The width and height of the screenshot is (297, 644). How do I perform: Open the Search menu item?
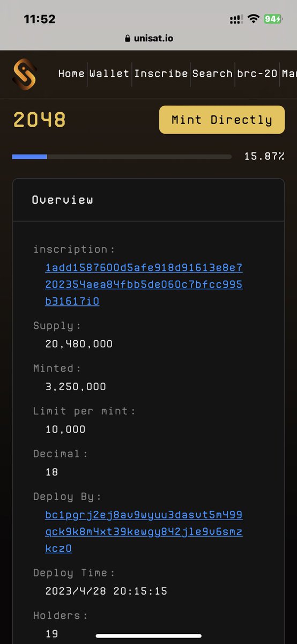click(x=212, y=74)
